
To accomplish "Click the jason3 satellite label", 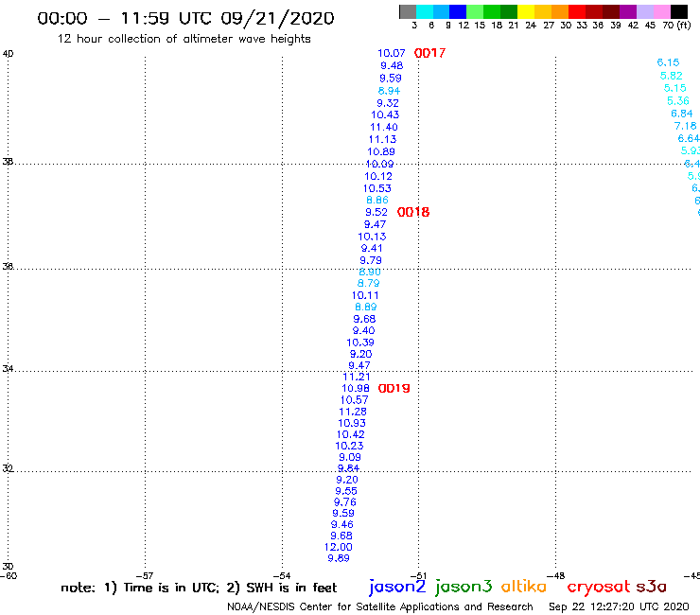I will coord(464,587).
